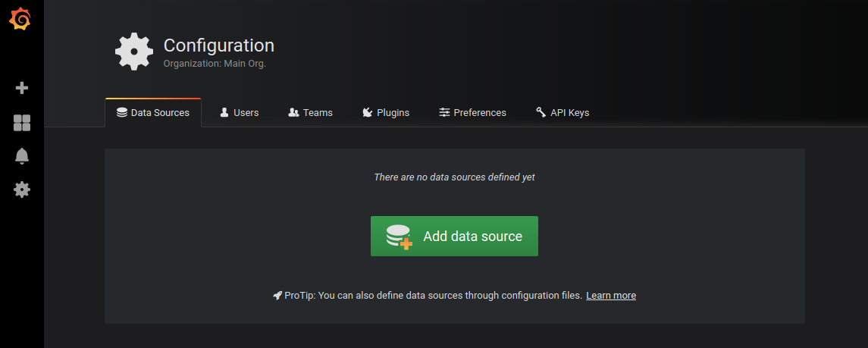Open the Dashboards grid icon in sidebar

[21, 123]
